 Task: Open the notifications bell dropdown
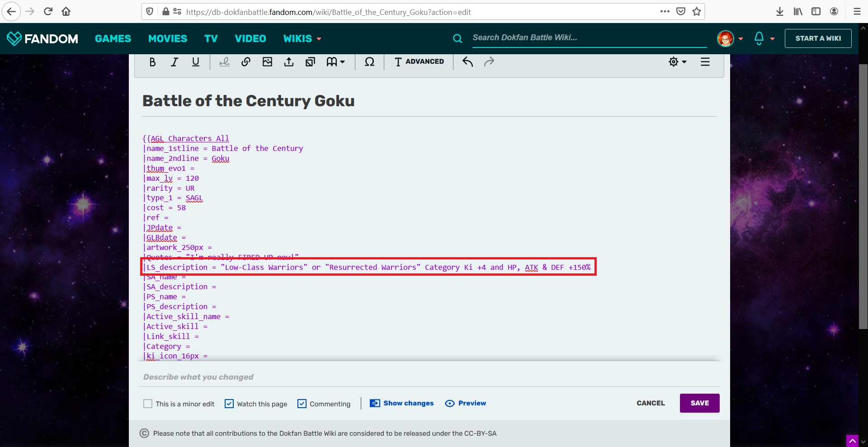(764, 38)
